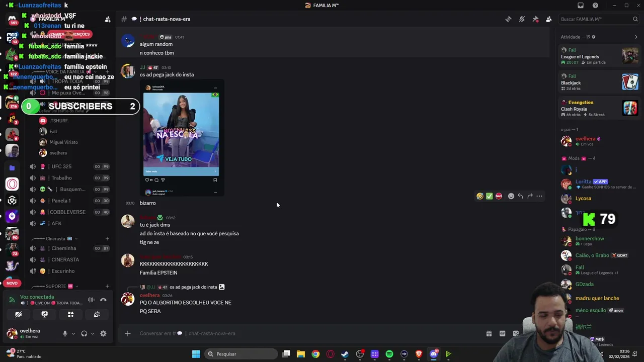Join the AFK voice channel

(69, 224)
